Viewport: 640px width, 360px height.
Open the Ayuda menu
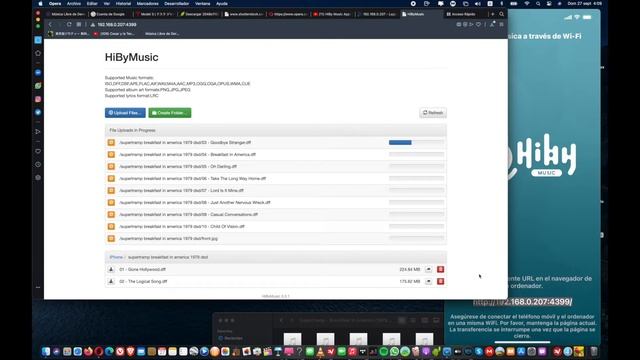[x=222, y=4]
